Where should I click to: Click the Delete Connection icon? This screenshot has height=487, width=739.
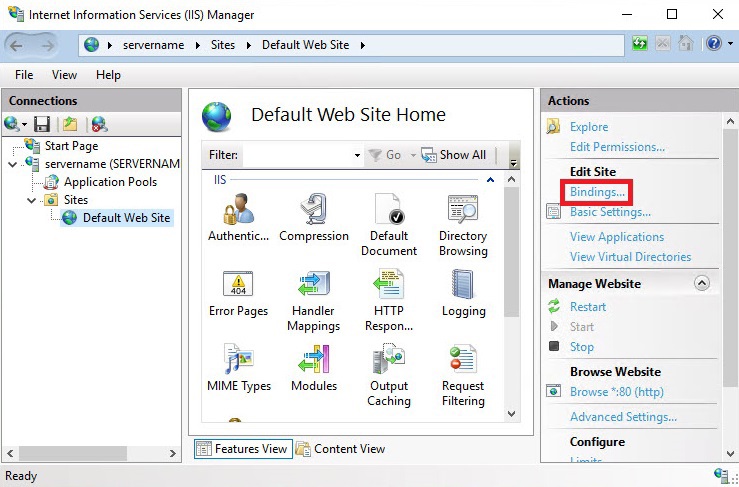click(99, 124)
